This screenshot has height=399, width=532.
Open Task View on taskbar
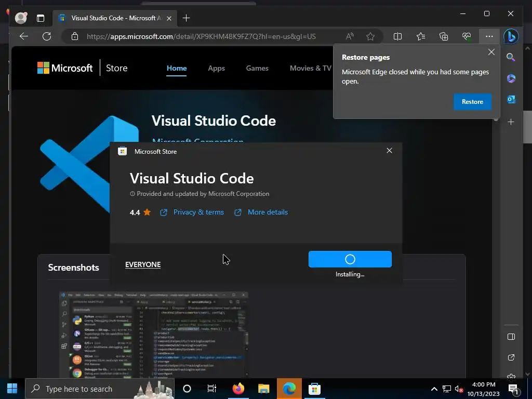(x=212, y=389)
